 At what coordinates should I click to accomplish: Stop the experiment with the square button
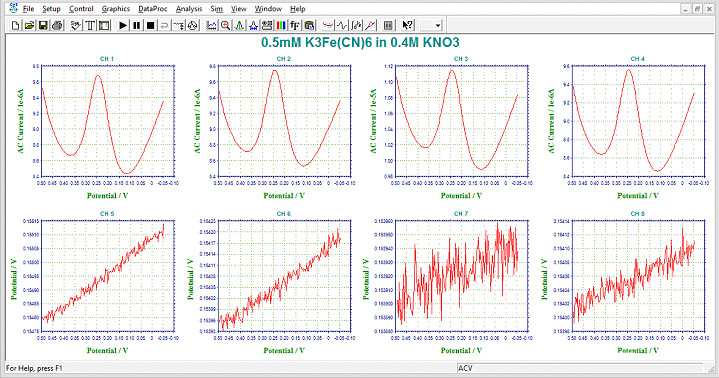[150, 25]
